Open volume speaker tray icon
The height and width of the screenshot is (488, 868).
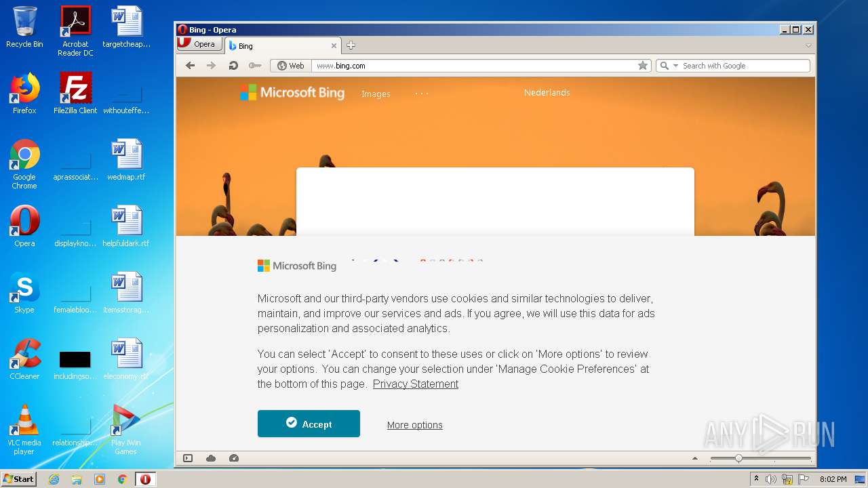[771, 479]
